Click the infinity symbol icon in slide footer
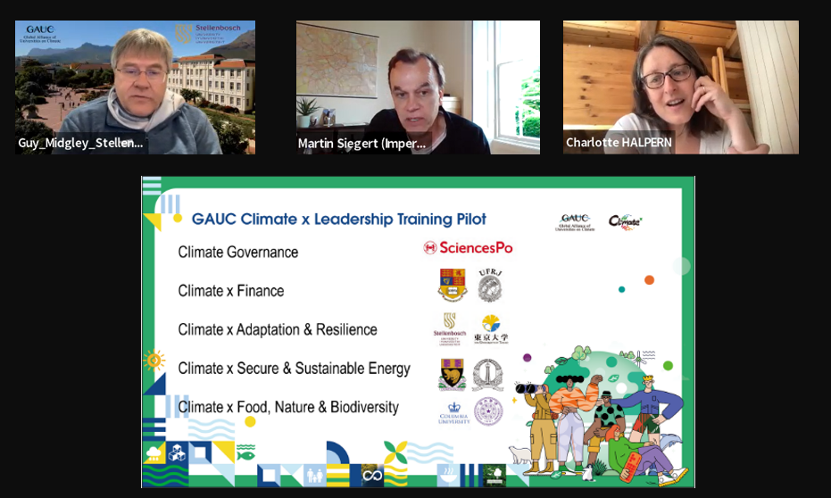The image size is (832, 498). 373,472
